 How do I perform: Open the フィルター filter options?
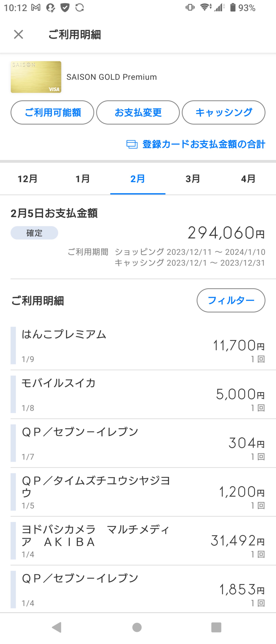pyautogui.click(x=231, y=300)
